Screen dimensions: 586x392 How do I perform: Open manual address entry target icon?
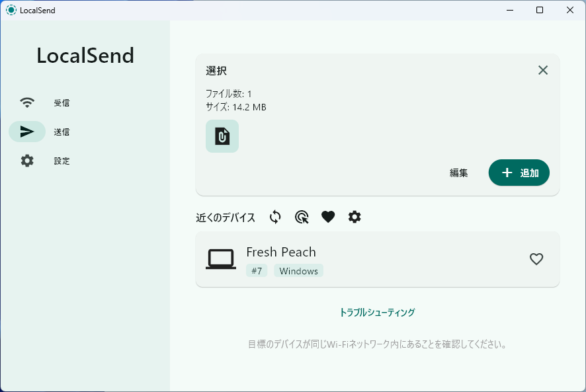tap(302, 217)
